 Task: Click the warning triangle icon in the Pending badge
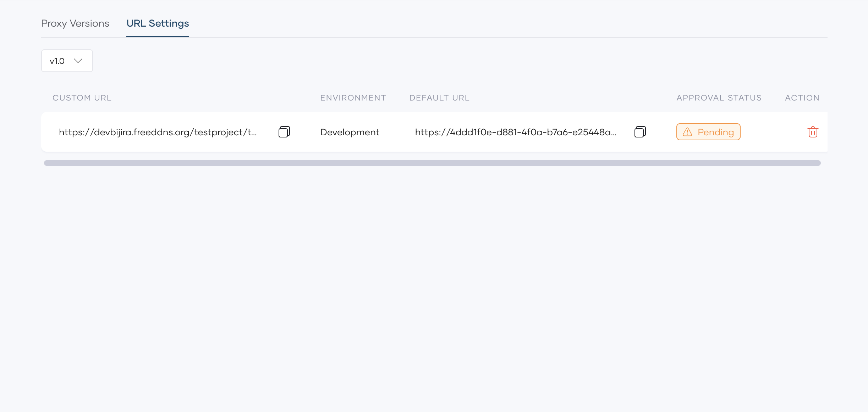(687, 132)
